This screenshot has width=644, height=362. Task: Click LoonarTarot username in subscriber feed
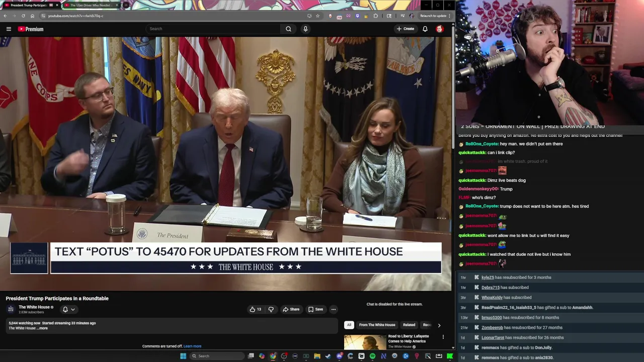pyautogui.click(x=493, y=338)
